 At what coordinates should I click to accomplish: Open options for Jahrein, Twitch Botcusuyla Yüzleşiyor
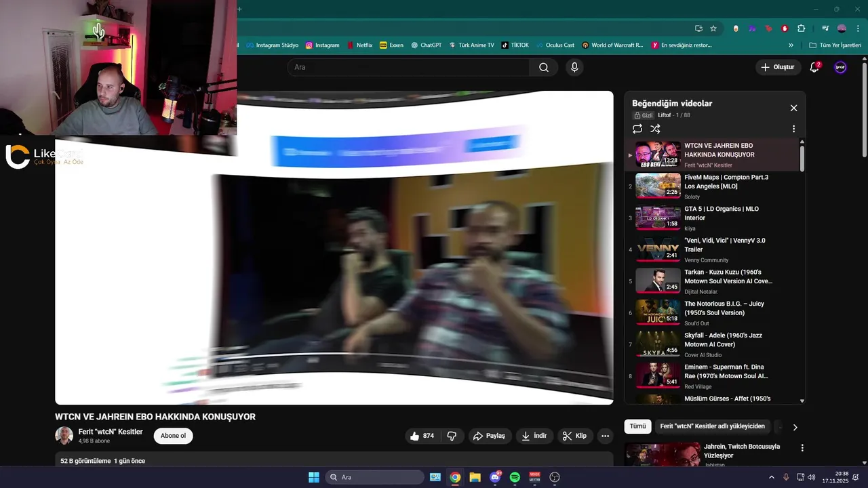[802, 448]
